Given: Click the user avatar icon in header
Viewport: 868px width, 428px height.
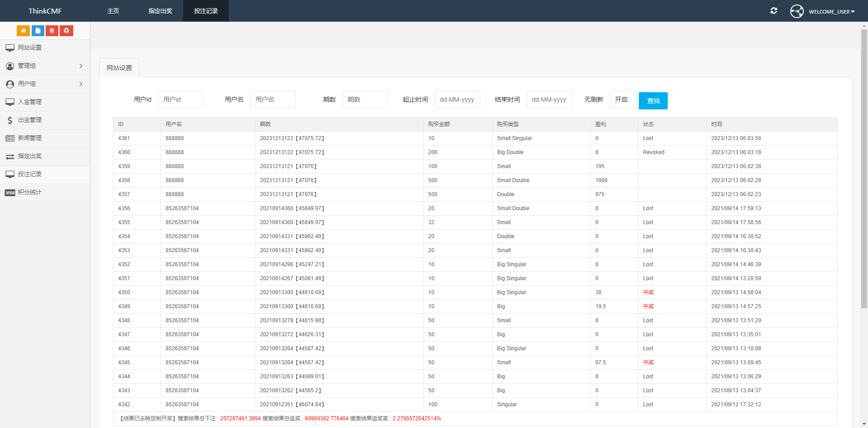Looking at the screenshot, I should 797,11.
